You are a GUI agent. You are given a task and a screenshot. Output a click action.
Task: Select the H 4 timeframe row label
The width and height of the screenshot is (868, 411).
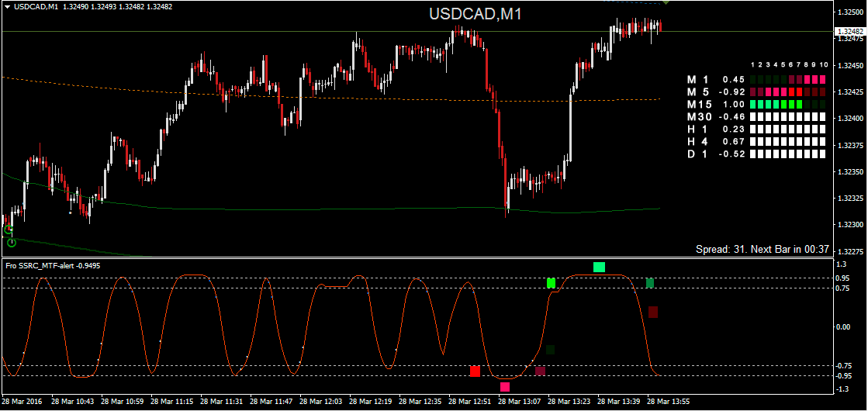(x=697, y=142)
